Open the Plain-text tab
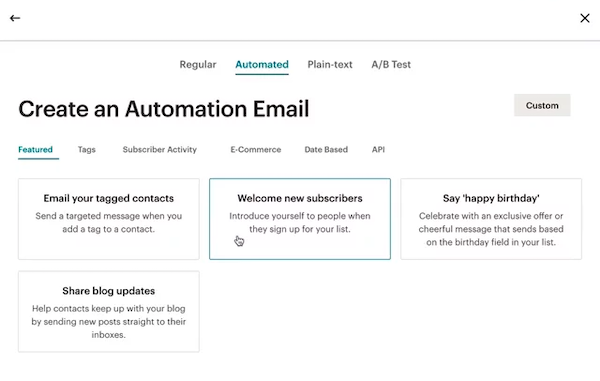600x381 pixels. point(330,64)
